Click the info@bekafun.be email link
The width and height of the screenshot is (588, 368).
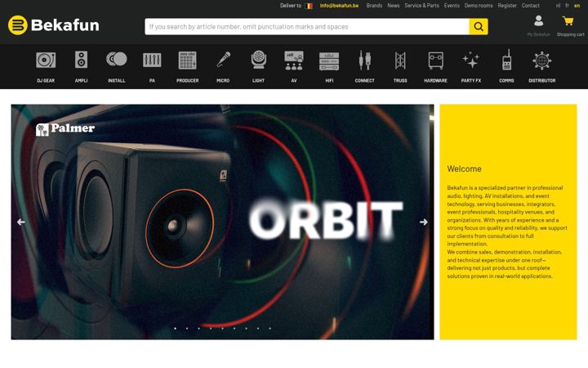(339, 6)
